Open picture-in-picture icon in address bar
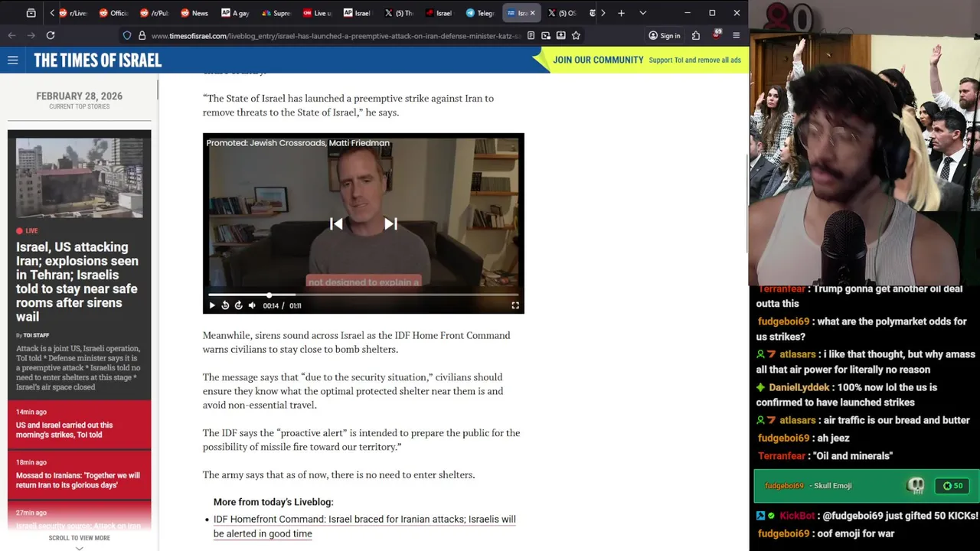The image size is (980, 551). coord(546,35)
